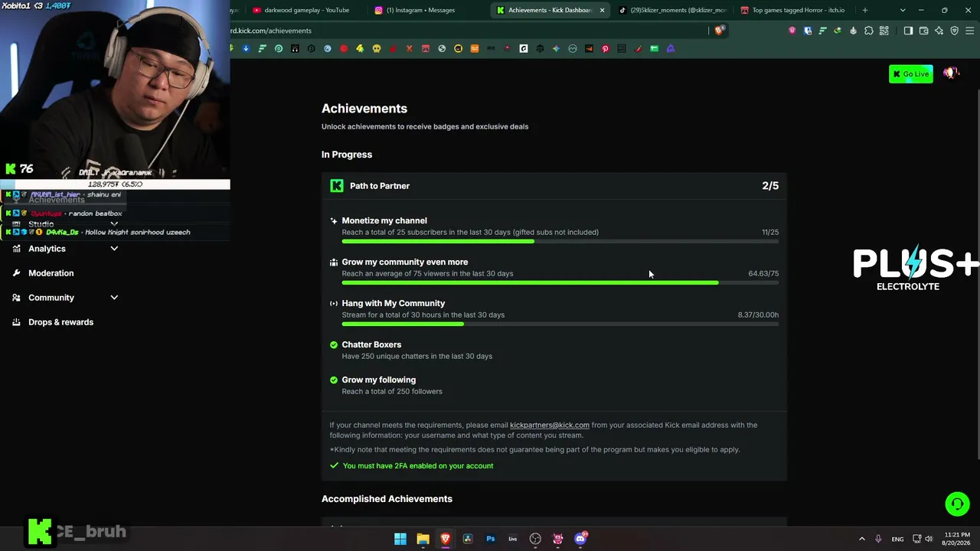Open the Brave Leo AI sparkle icon
980x551 pixels.
[x=939, y=31]
